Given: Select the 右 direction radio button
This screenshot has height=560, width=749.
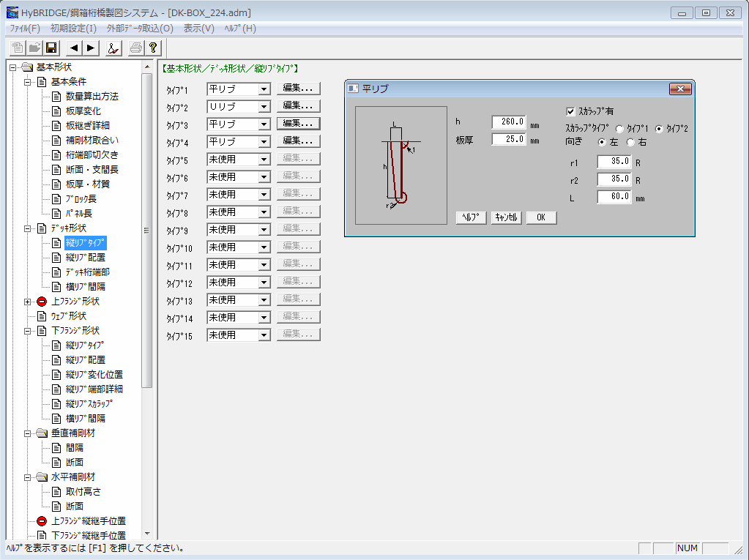Looking at the screenshot, I should [x=630, y=142].
